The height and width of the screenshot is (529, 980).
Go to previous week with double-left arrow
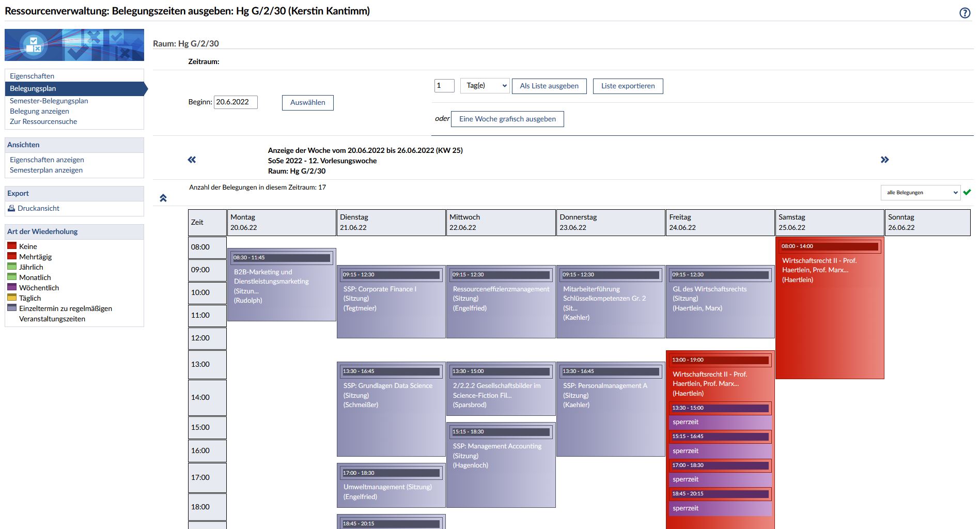click(192, 160)
